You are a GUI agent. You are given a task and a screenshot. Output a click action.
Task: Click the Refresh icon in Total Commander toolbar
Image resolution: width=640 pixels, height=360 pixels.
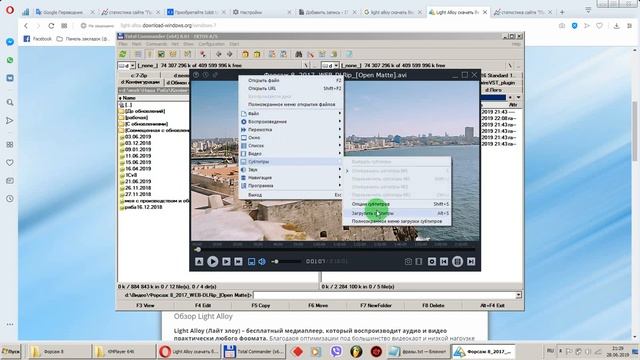coord(123,54)
